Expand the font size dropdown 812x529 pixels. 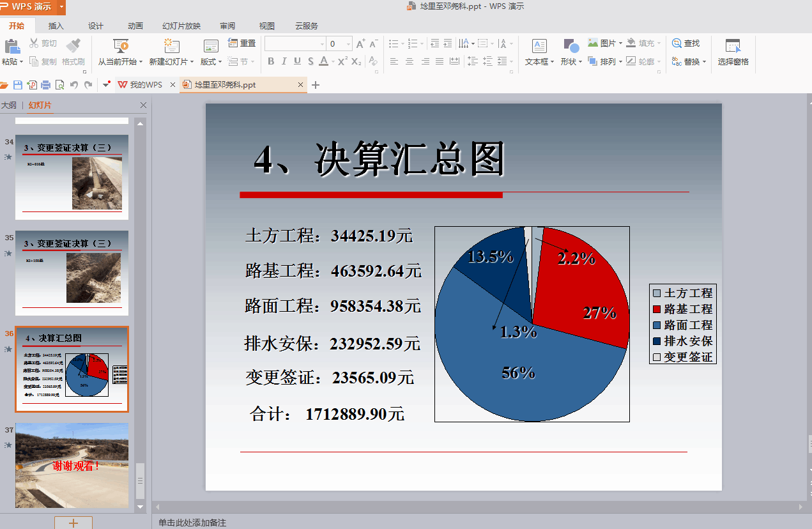click(x=348, y=44)
